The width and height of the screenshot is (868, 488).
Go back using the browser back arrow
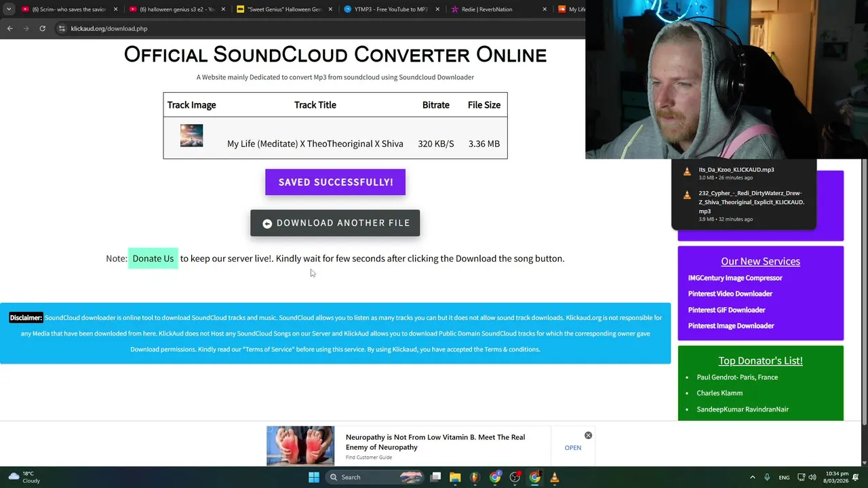pos(9,28)
